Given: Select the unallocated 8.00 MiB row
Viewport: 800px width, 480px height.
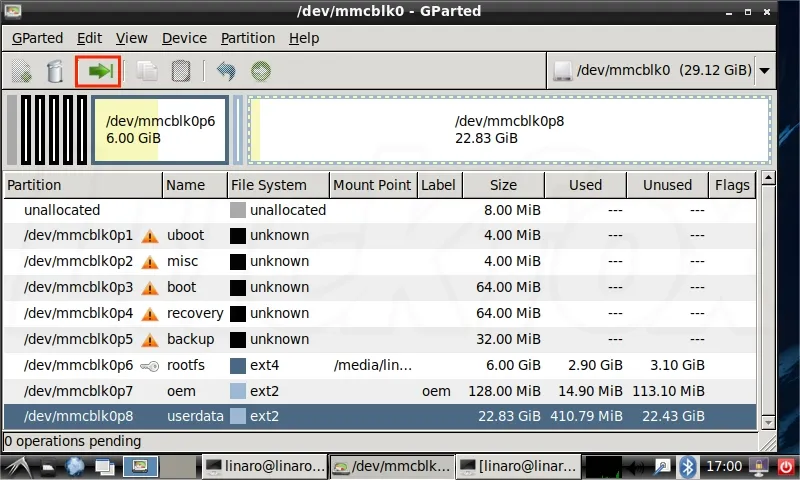Looking at the screenshot, I should click(x=380, y=210).
